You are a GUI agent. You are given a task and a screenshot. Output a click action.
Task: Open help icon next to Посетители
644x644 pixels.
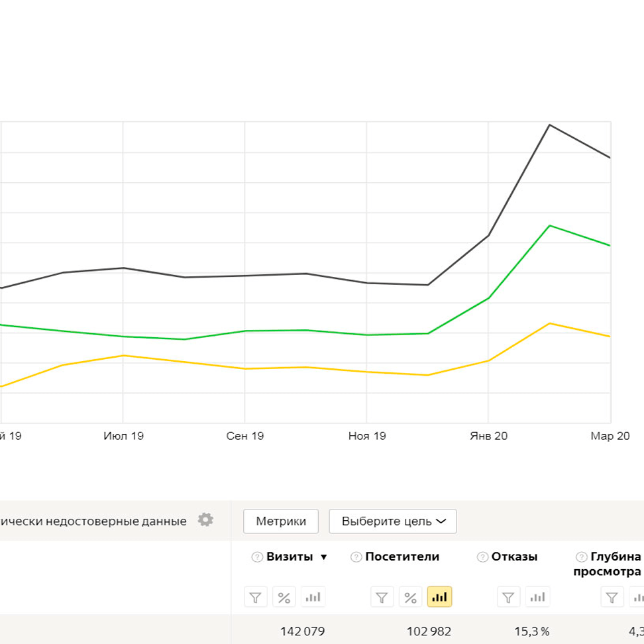[x=356, y=557]
